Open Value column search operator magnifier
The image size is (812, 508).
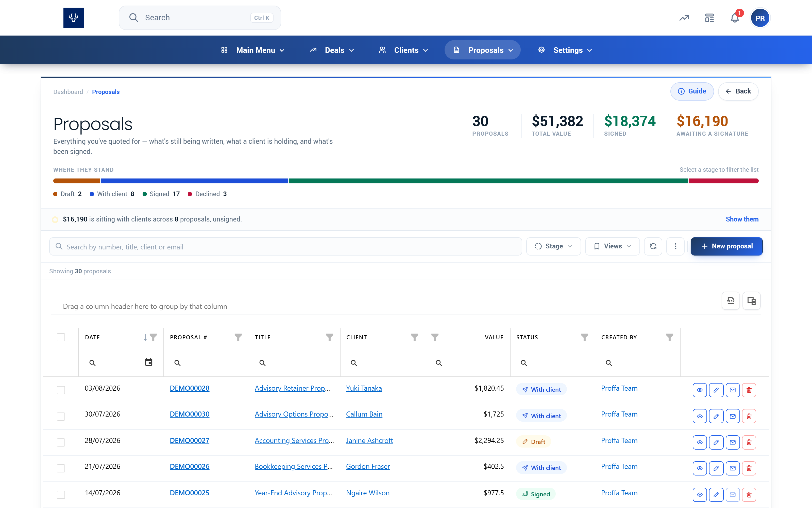(x=438, y=363)
